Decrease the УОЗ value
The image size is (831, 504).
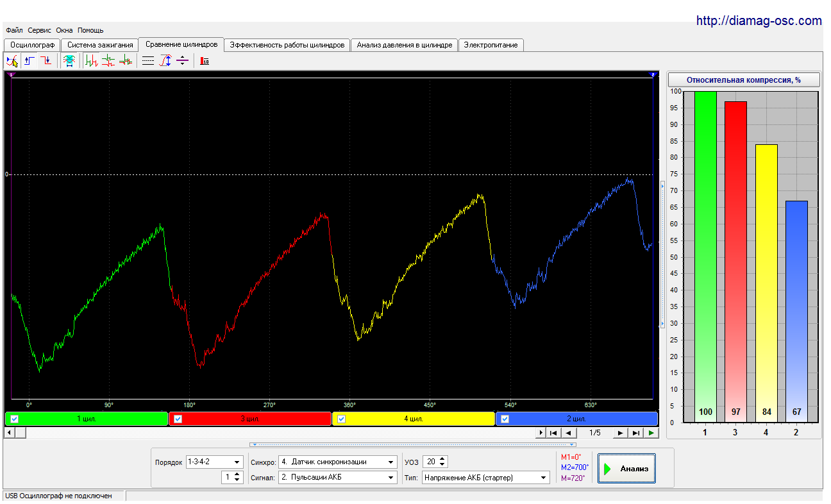pyautogui.click(x=442, y=465)
